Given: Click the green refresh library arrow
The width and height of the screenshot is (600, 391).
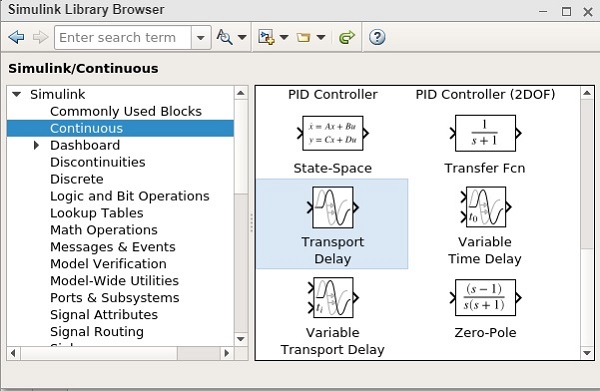Looking at the screenshot, I should tap(347, 37).
